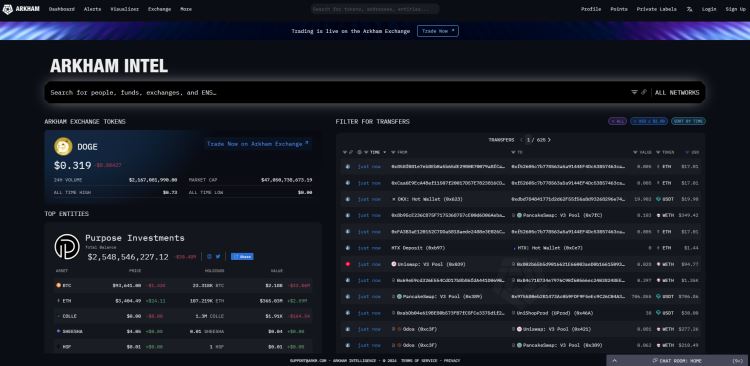Go to the next transfers page arrow
This screenshot has height=366, width=750.
click(x=549, y=140)
